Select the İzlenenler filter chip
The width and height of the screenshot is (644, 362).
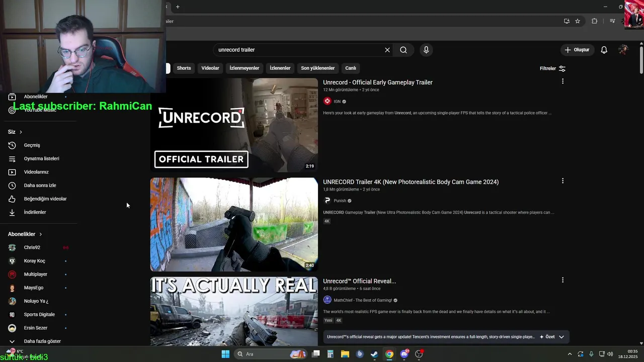(280, 68)
